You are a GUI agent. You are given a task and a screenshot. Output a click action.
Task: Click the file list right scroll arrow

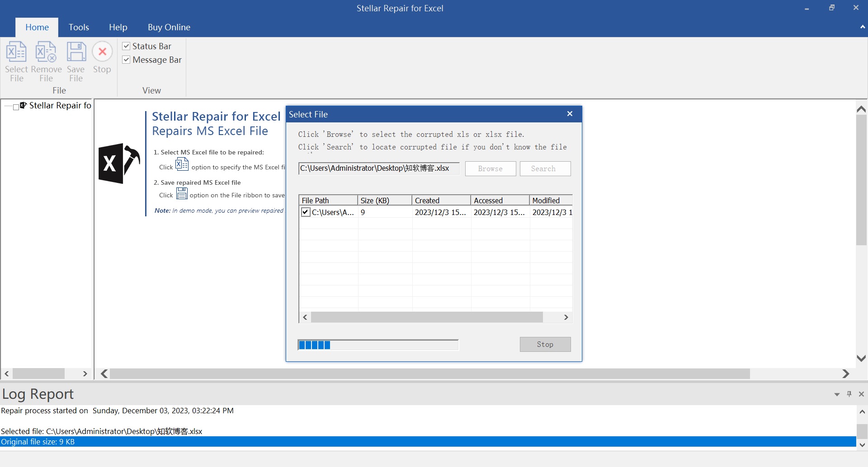point(566,317)
